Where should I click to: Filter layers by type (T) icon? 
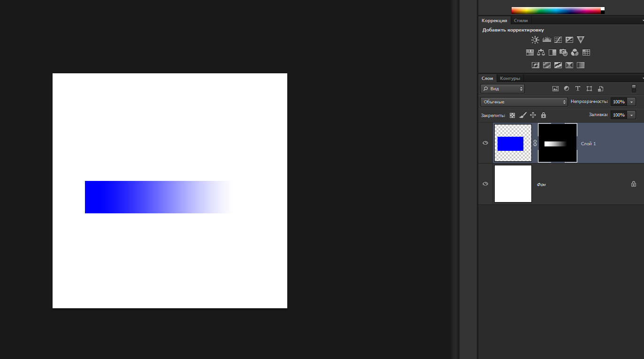pos(578,88)
